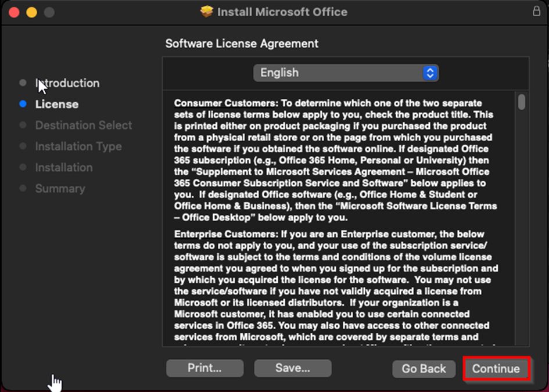549x392 pixels.
Task: Minimize the installer window
Action: coord(31,12)
